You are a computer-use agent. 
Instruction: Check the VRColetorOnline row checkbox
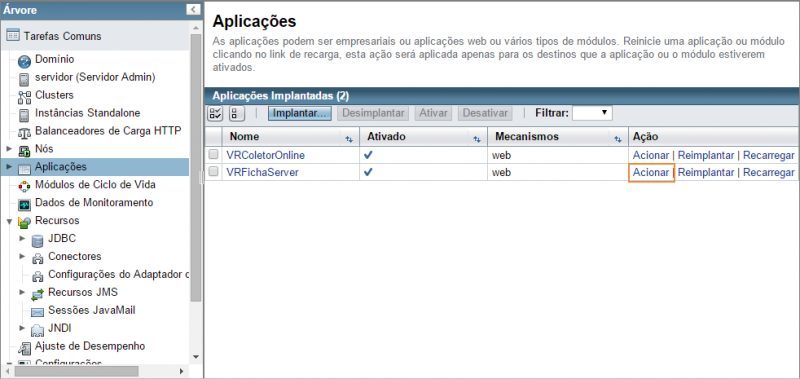pos(213,155)
